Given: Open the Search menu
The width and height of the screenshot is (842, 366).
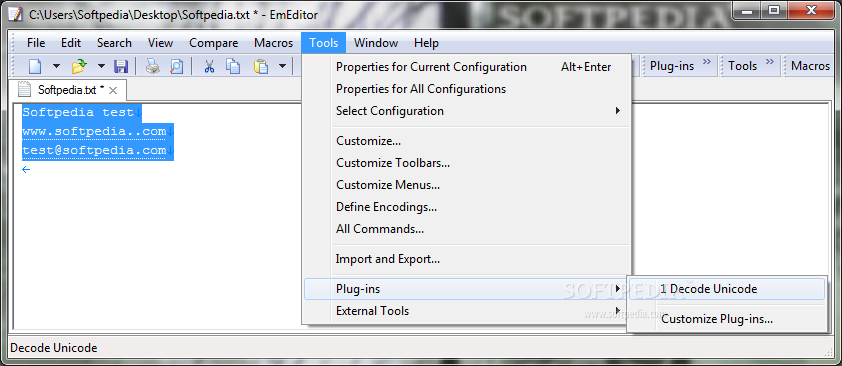Looking at the screenshot, I should (x=114, y=43).
